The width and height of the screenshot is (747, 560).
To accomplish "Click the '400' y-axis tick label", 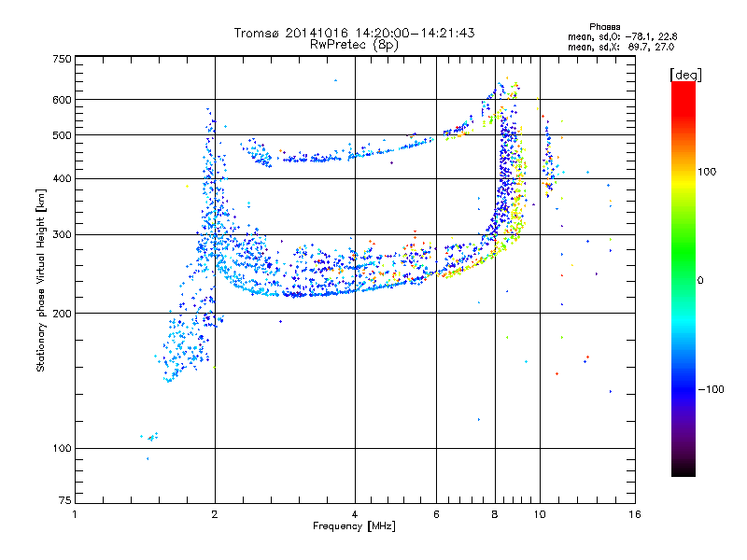I will point(62,178).
